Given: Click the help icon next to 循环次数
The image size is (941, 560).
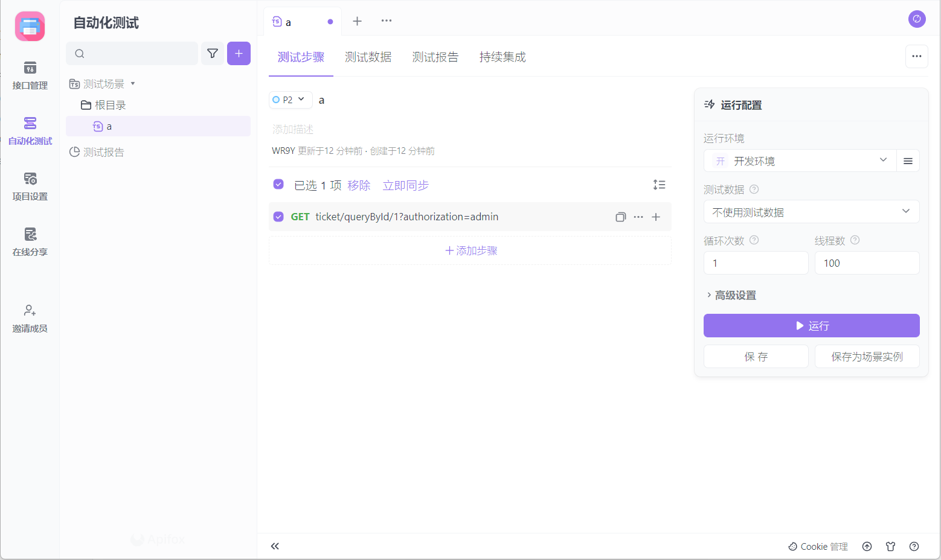Looking at the screenshot, I should tap(754, 240).
